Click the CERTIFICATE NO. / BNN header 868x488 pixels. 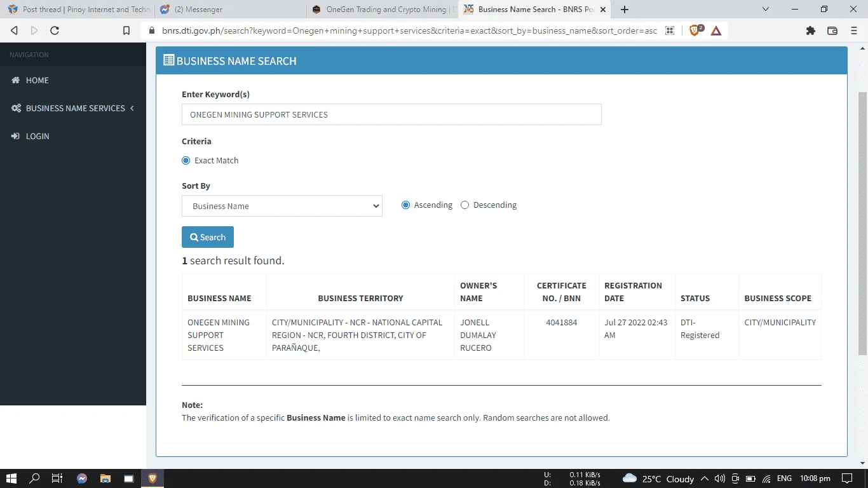tap(562, 292)
